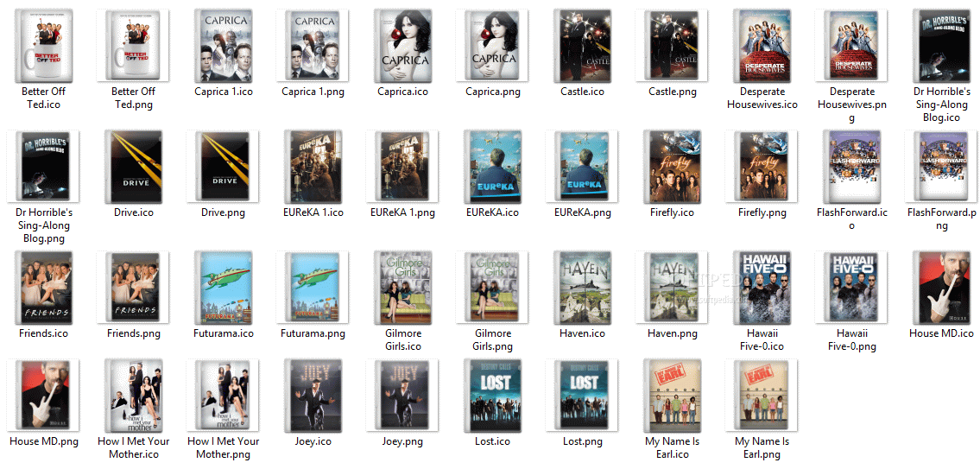980x469 pixels.
Task: Select Desperate Housewives.png icon
Action: point(853,45)
